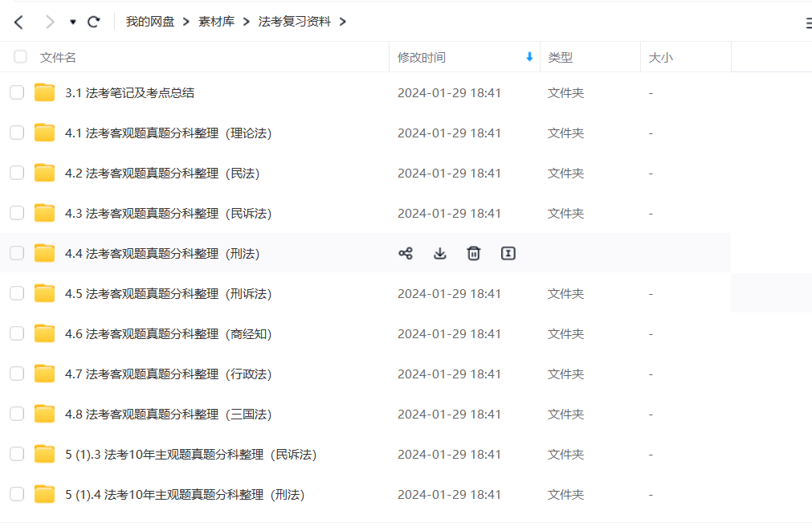Screen dimensions: 812x531
Task: Click the folder icon for 3.1 法考笔记及考点总结
Action: coord(45,93)
